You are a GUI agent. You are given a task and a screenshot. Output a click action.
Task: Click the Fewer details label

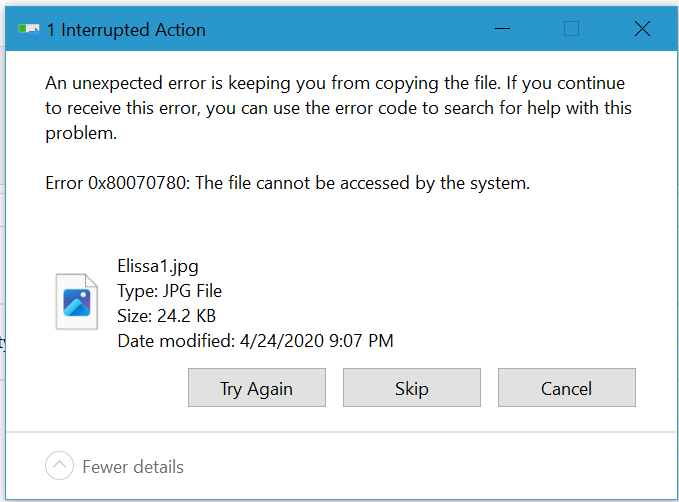tap(133, 466)
